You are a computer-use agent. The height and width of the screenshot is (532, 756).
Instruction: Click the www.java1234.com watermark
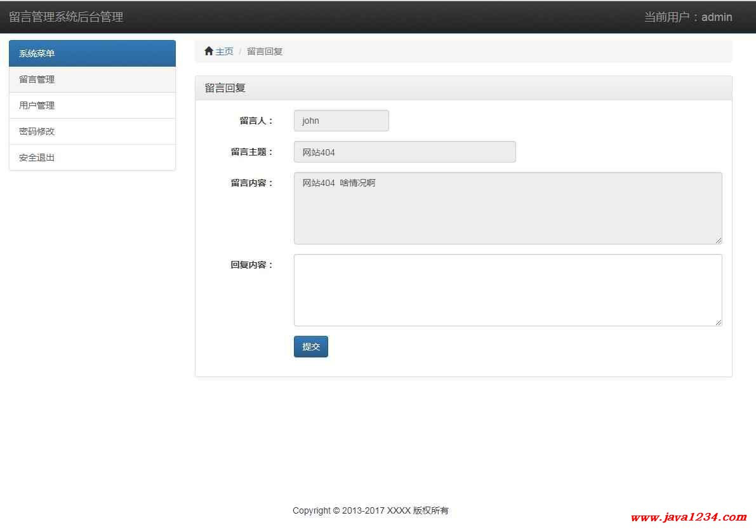click(689, 517)
